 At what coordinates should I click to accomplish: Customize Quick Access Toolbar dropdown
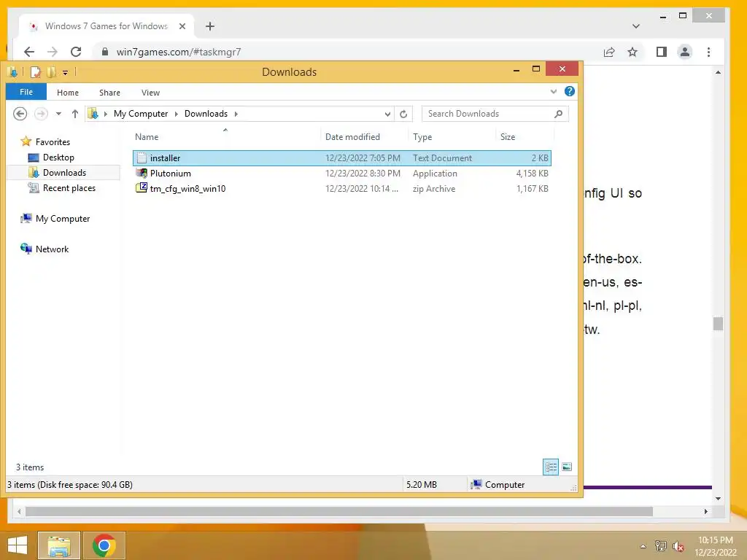(65, 73)
